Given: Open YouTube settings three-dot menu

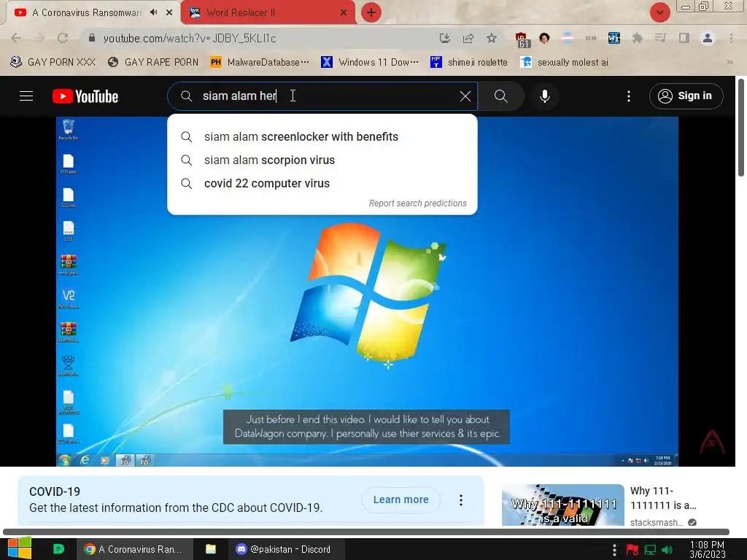Looking at the screenshot, I should pyautogui.click(x=629, y=96).
